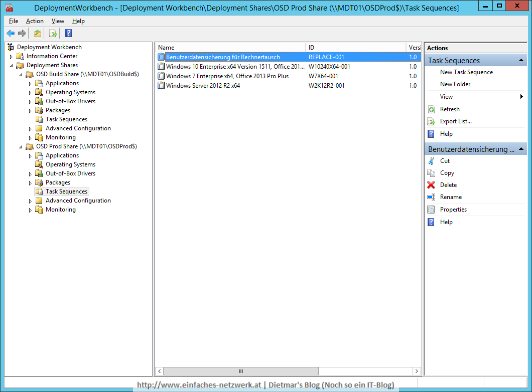Screen dimensions: 532x392
Task: Collapse the Deployment Shares node
Action: point(11,65)
